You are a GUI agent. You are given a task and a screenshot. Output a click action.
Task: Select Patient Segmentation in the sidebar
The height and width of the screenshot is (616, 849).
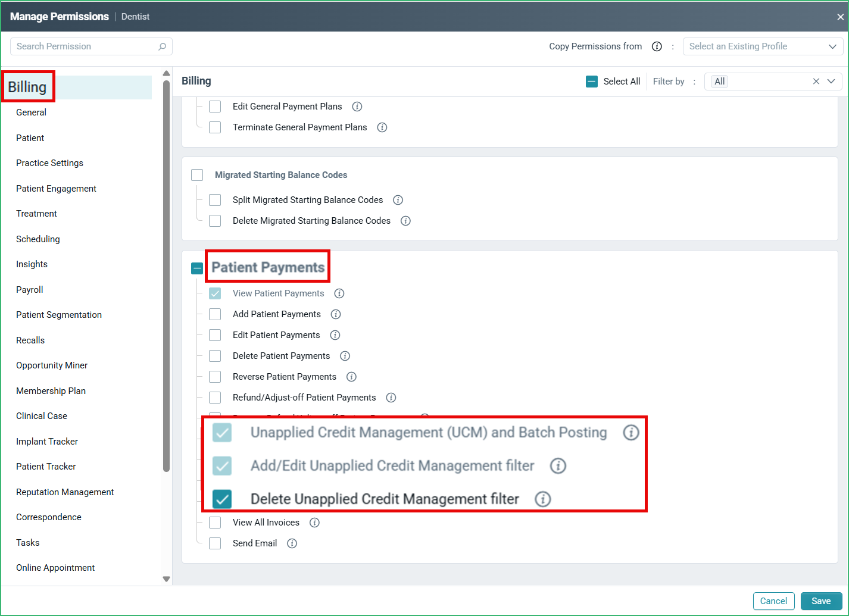(x=59, y=315)
